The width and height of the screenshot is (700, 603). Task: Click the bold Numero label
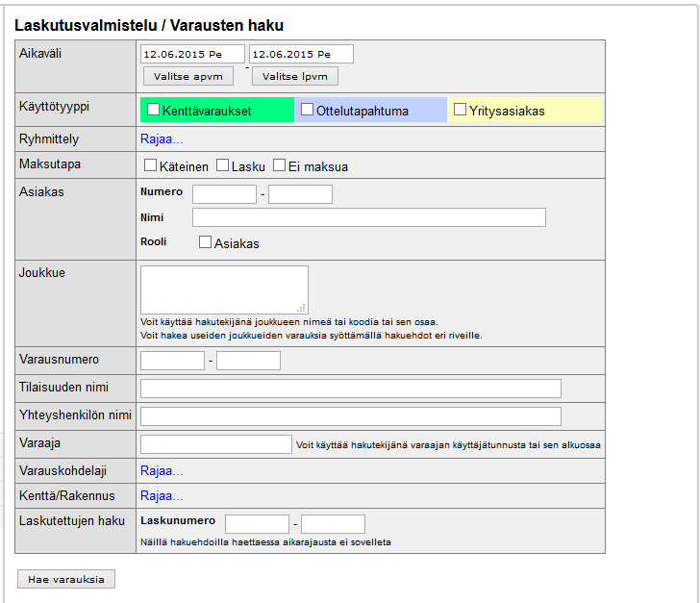162,191
